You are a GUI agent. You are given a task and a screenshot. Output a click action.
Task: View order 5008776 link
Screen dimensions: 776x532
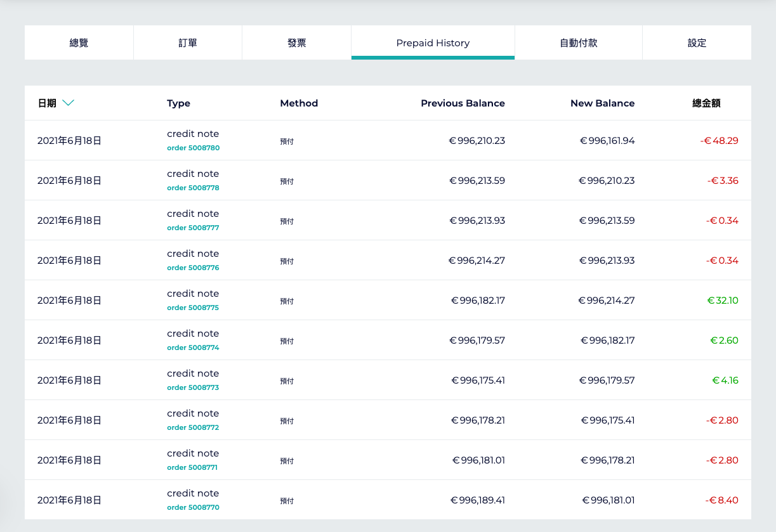193,268
